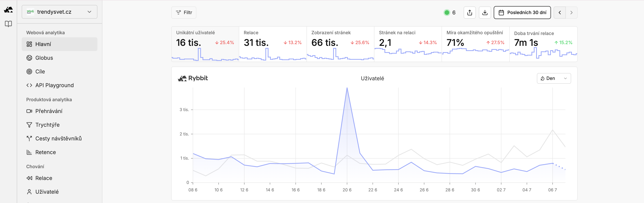Select the Míra okamžitého opuštění metric card
This screenshot has width=644, height=203.
tap(475, 44)
